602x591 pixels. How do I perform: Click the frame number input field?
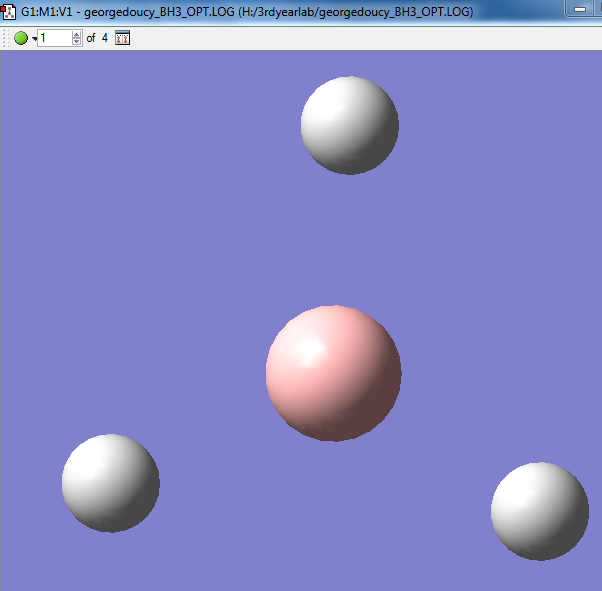click(x=54, y=38)
